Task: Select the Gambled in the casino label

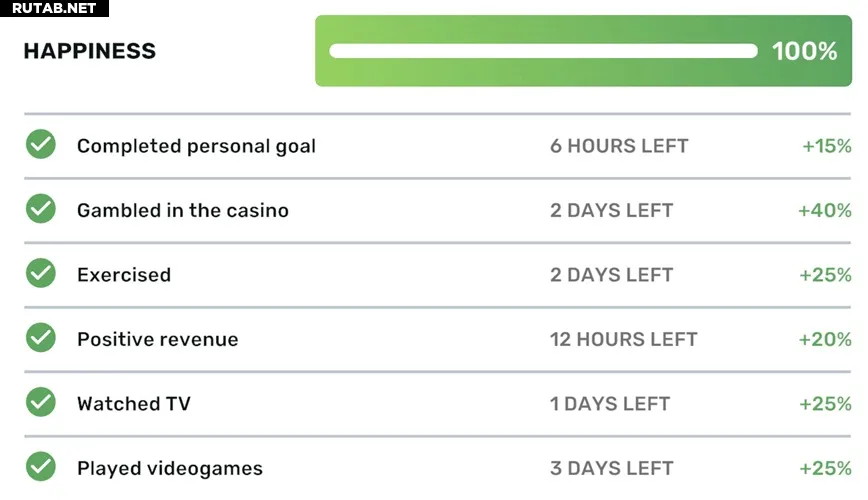Action: 183,210
